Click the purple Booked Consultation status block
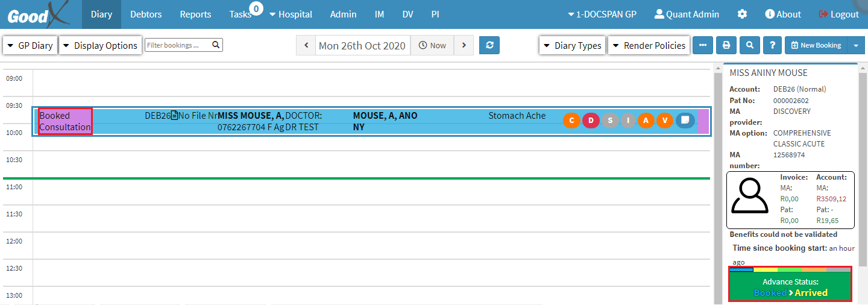The height and width of the screenshot is (305, 868). pos(65,121)
